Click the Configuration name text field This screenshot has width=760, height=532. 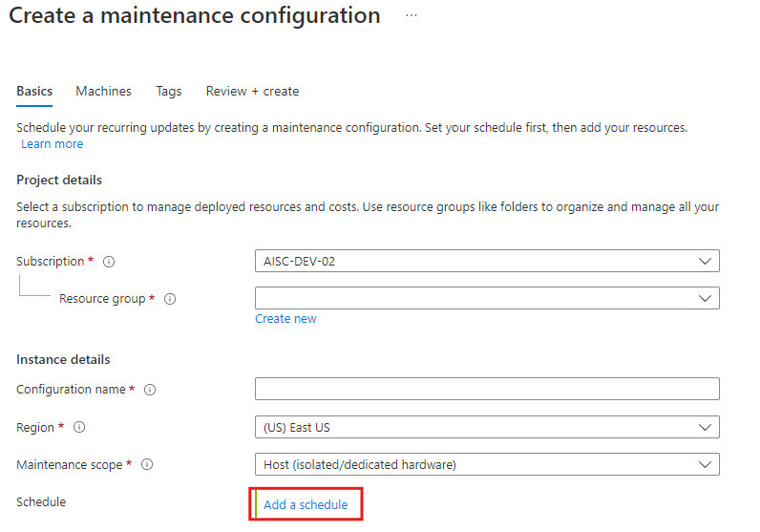pyautogui.click(x=486, y=389)
